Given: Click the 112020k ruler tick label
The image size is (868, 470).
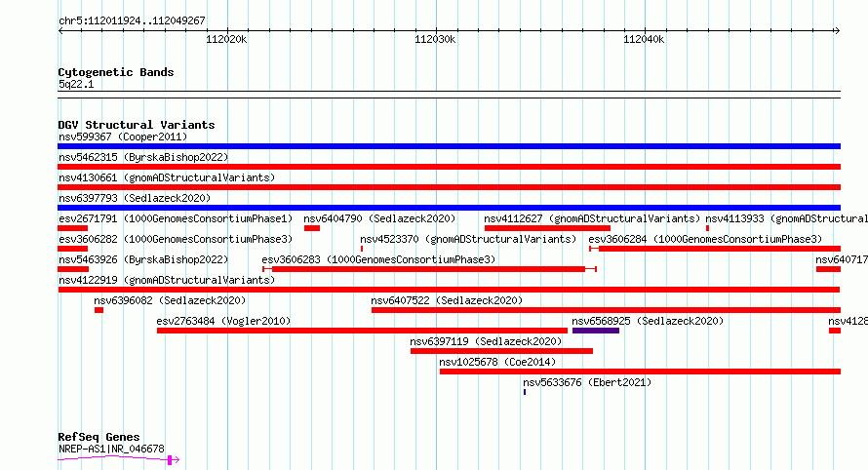Looking at the screenshot, I should [x=226, y=40].
